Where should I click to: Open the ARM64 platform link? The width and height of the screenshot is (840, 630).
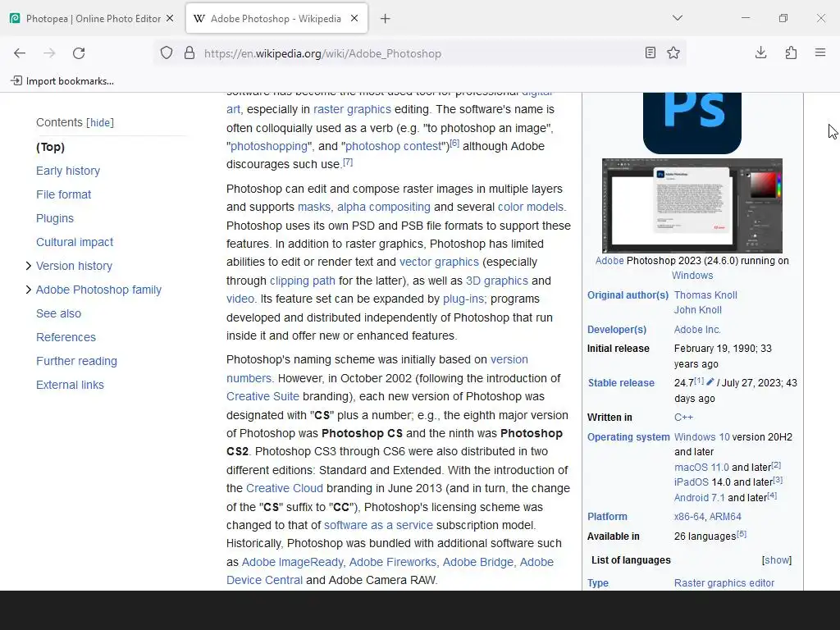725,517
